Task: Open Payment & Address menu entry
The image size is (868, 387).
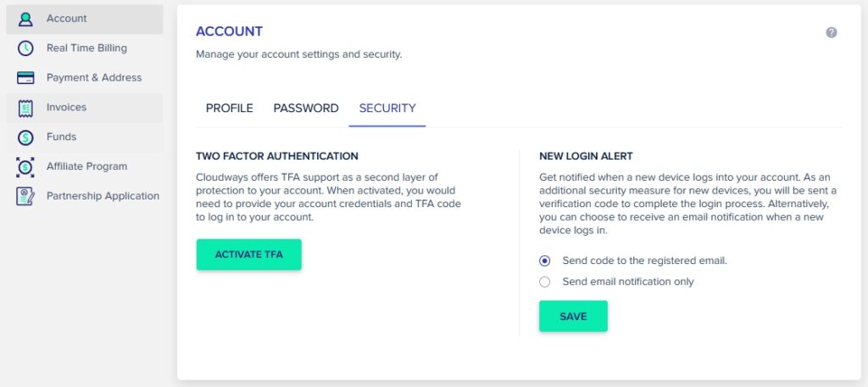Action: 94,78
